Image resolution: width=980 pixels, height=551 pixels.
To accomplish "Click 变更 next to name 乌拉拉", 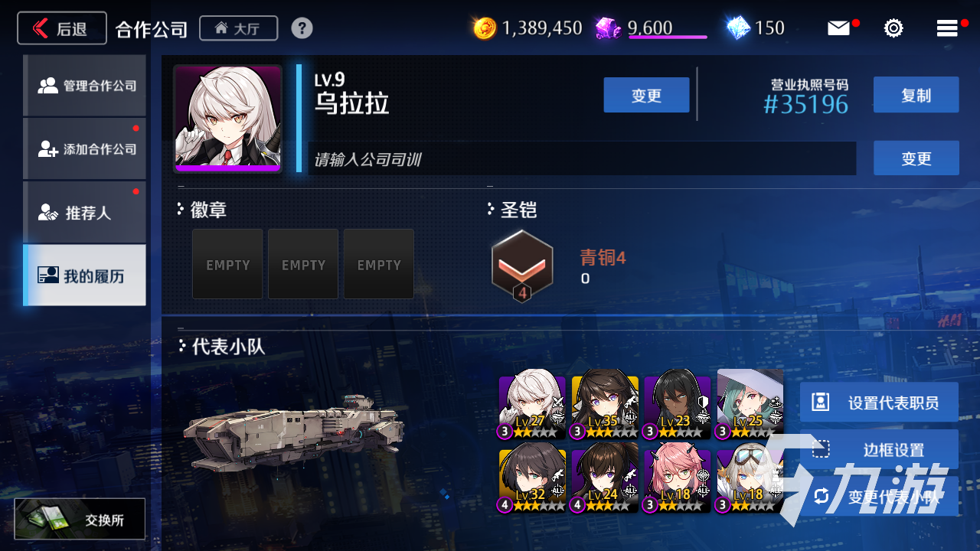I will coord(646,95).
